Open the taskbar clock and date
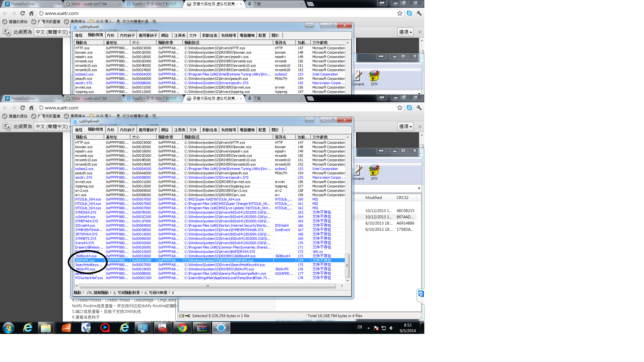 tap(407, 328)
